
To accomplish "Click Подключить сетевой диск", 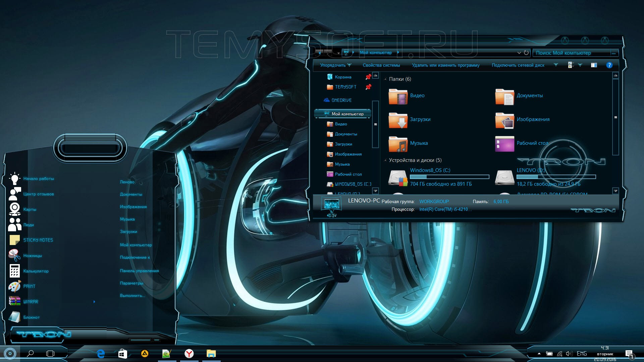I will point(518,65).
